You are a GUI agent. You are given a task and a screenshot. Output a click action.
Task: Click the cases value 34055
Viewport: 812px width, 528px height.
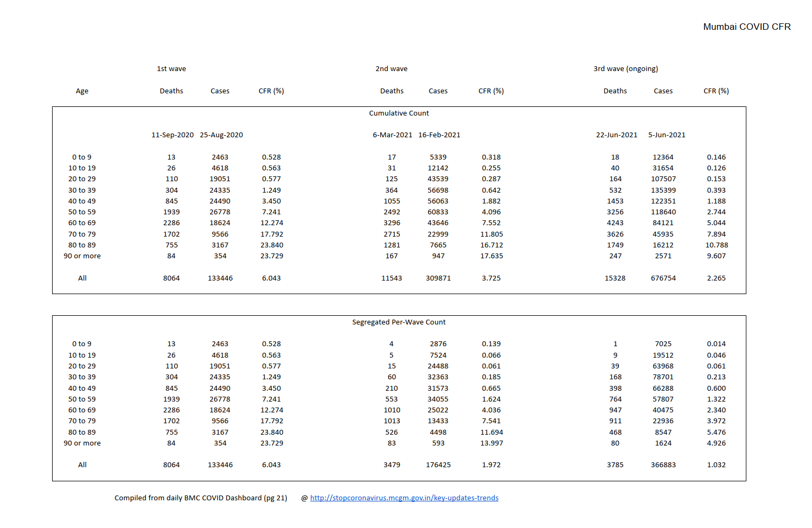click(x=438, y=399)
